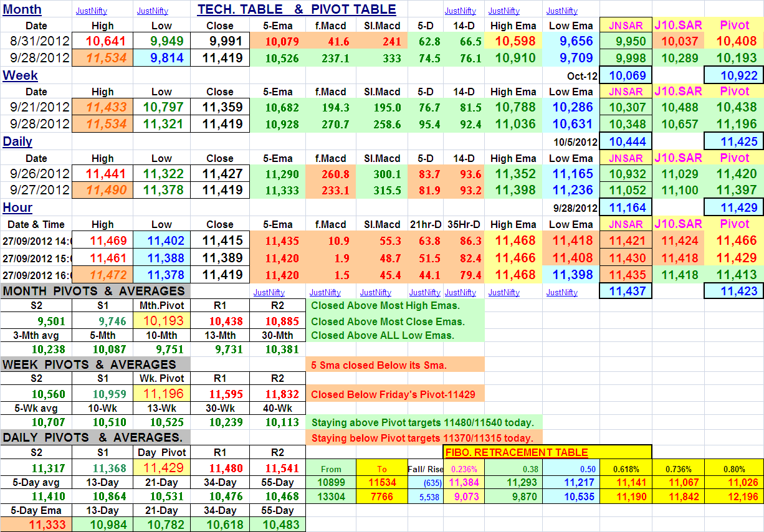
Task: Open the underlined Month section heading
Action: click(22, 9)
